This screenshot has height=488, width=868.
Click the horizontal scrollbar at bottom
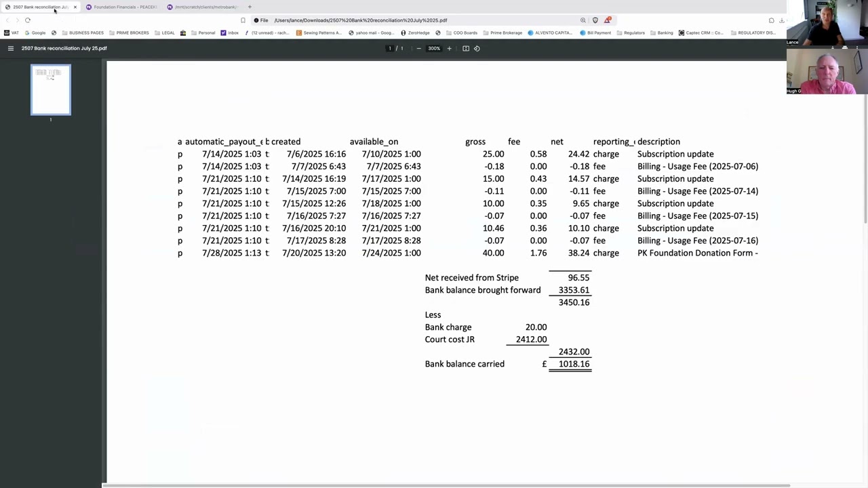[x=446, y=485]
